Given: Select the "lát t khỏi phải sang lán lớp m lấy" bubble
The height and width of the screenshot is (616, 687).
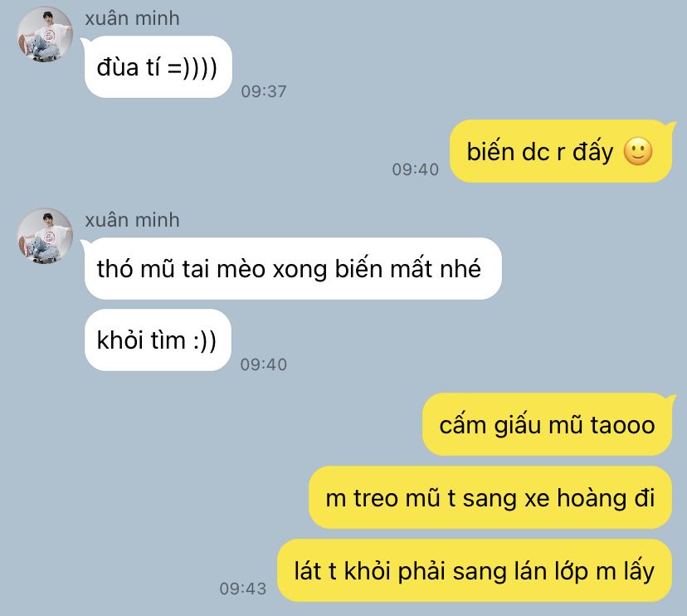Looking at the screenshot, I should pos(475,571).
